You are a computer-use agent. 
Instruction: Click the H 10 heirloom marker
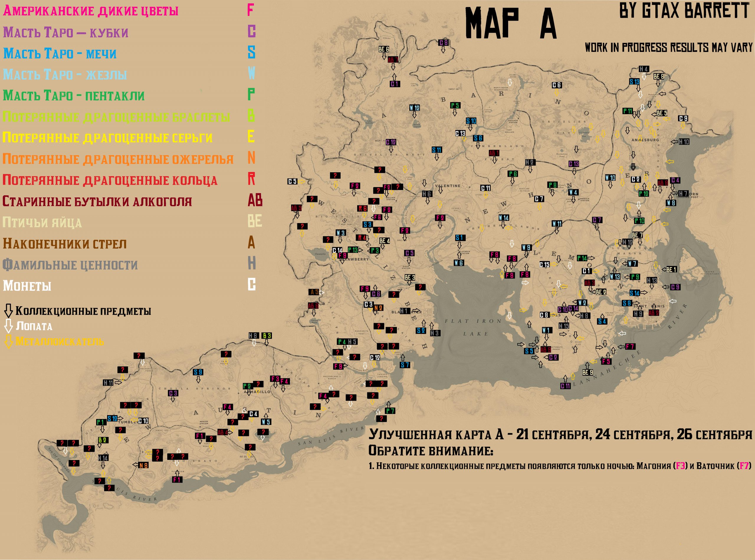[x=684, y=142]
